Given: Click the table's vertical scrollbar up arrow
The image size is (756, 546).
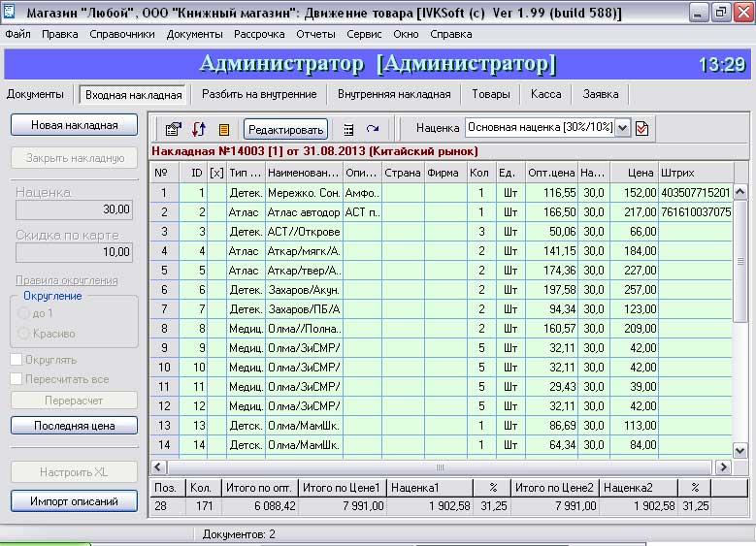Looking at the screenshot, I should pyautogui.click(x=740, y=192).
